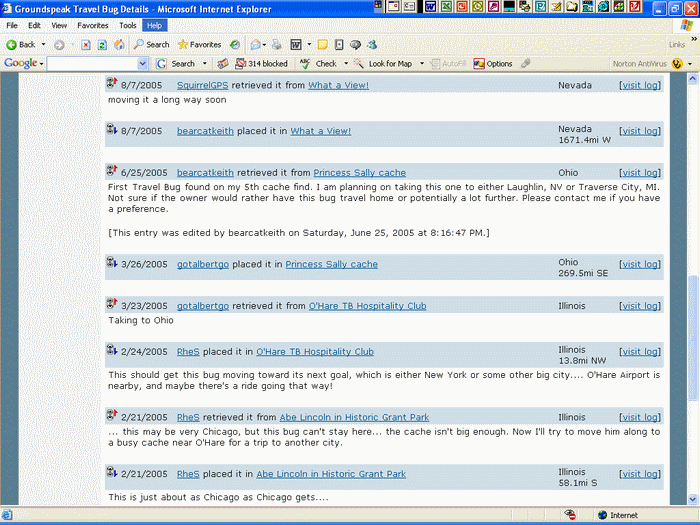Open the Norton AntiVirus dropdown arrow
This screenshot has width=700, height=525.
click(690, 64)
